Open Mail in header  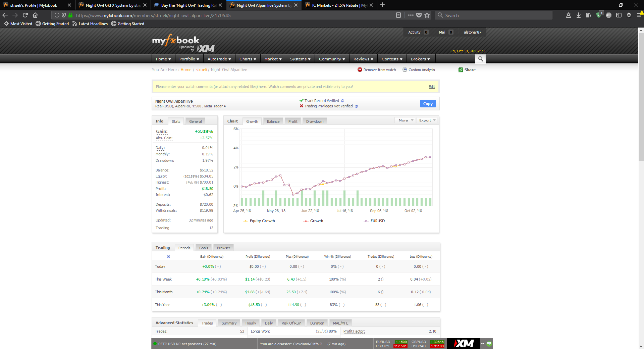coord(446,32)
